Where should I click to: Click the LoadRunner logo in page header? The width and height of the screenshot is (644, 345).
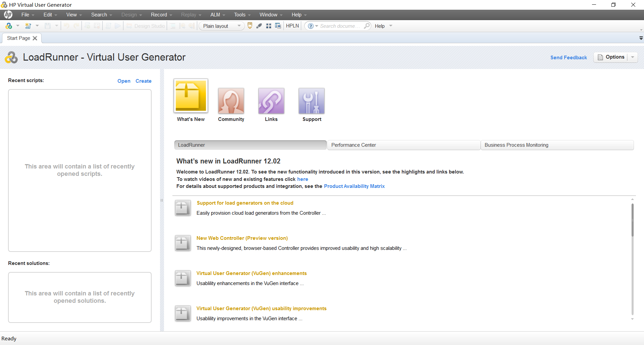click(11, 58)
